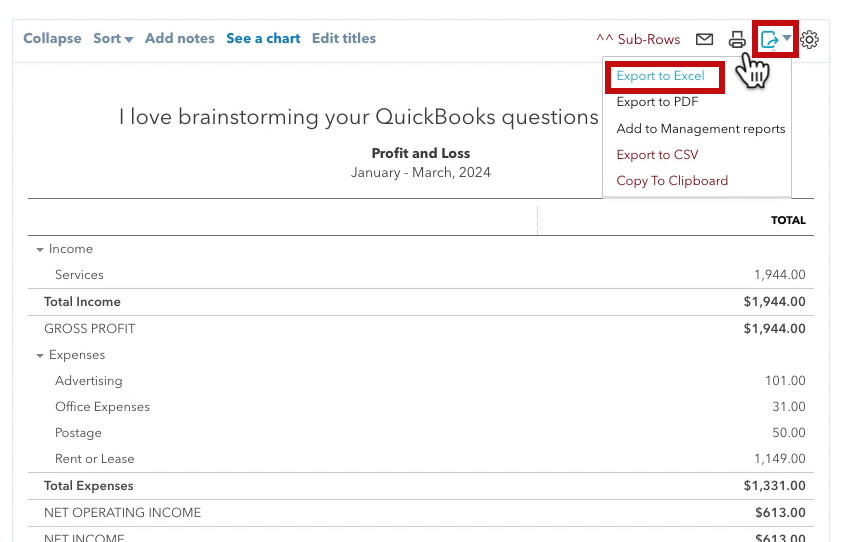848x542 pixels.
Task: Open See a chart link
Action: (263, 38)
